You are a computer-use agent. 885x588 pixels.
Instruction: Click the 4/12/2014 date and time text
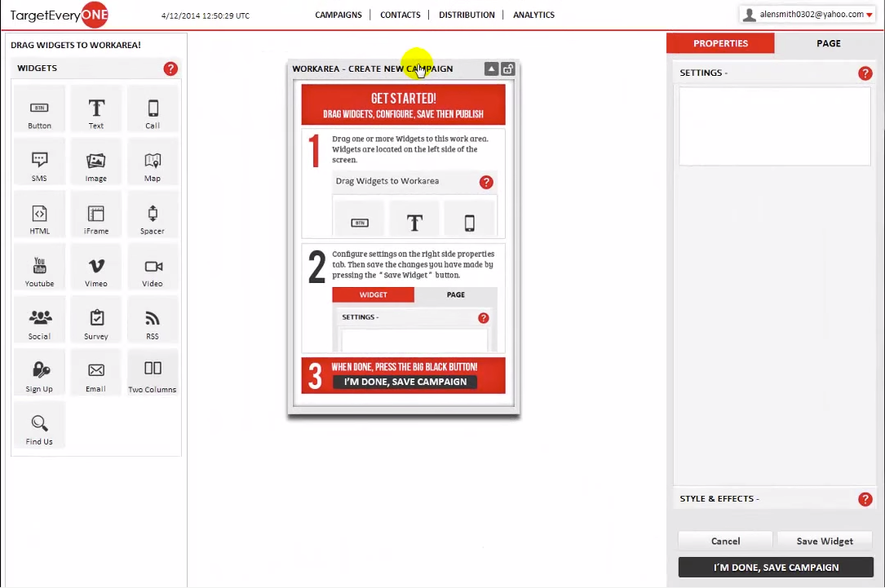pos(206,15)
